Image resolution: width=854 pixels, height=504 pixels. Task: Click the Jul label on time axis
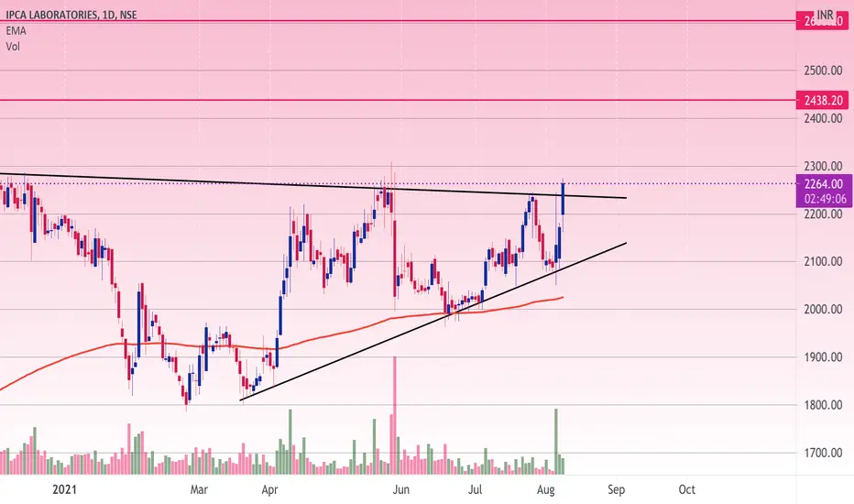[x=476, y=489]
